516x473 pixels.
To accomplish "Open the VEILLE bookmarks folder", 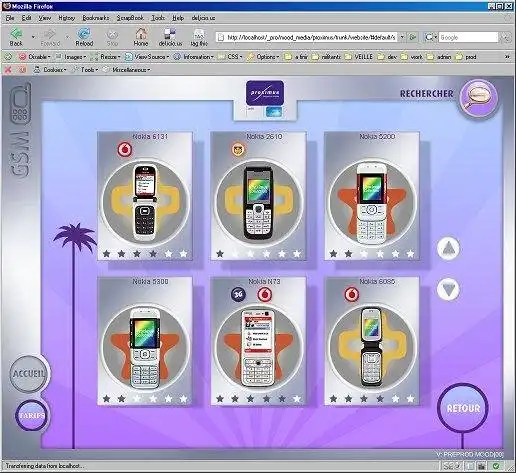I will click(359, 57).
